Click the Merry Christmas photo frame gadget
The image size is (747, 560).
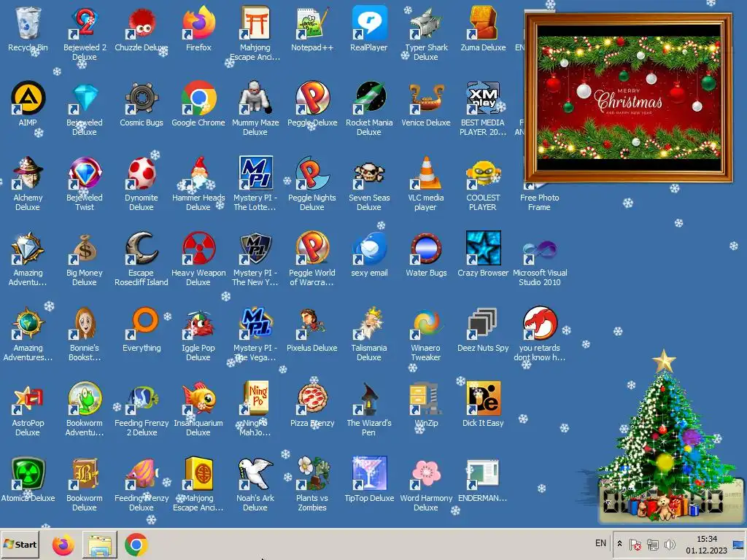628,98
